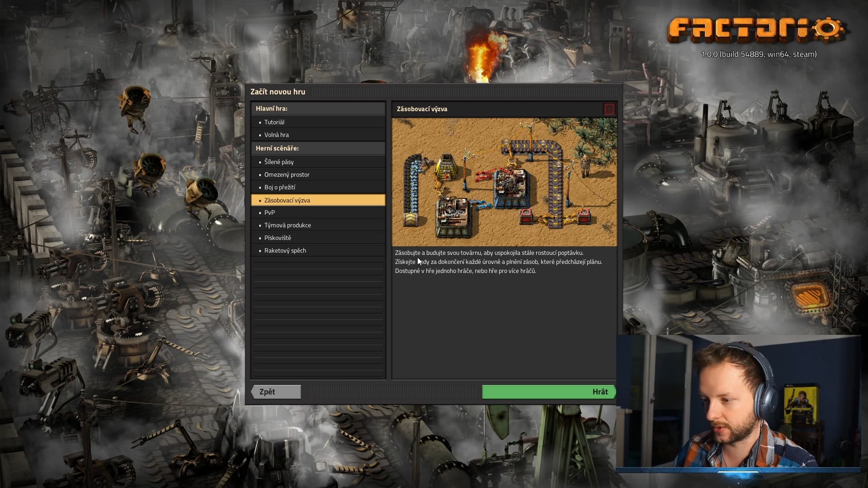Image resolution: width=868 pixels, height=488 pixels.
Task: Pick the Boj o přežití scenario
Action: 318,187
